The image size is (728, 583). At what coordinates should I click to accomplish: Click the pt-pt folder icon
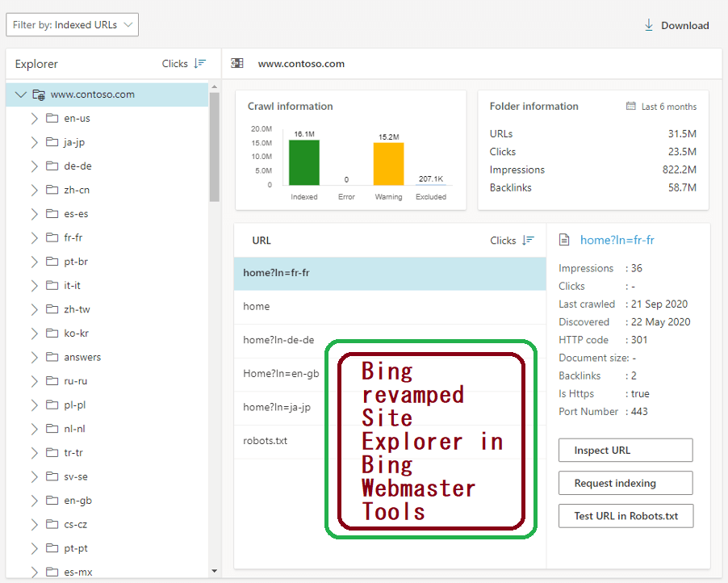click(52, 548)
